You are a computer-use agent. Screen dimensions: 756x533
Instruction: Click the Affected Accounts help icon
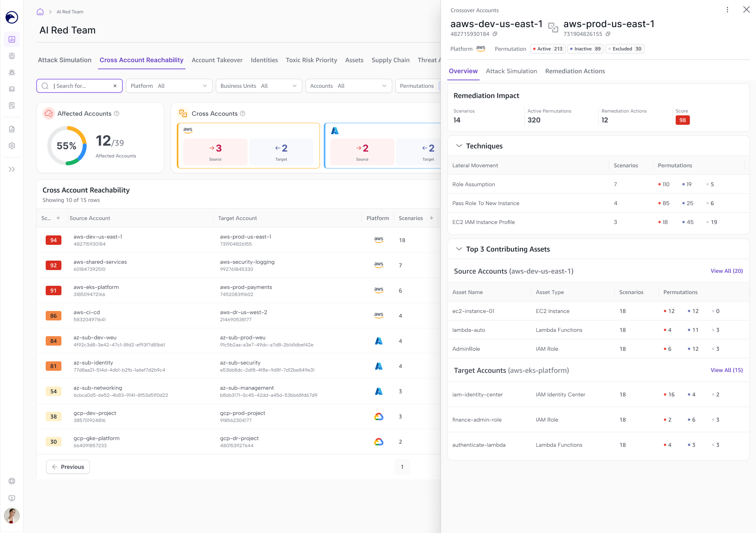(117, 113)
